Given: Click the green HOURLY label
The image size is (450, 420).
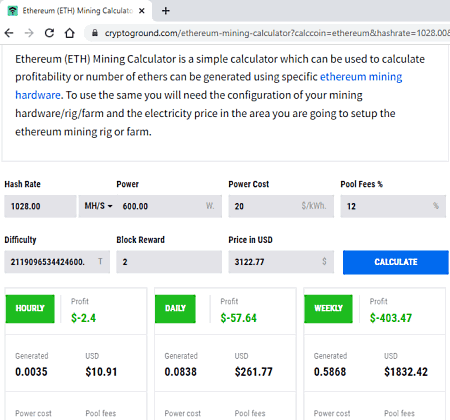Looking at the screenshot, I should (30, 308).
